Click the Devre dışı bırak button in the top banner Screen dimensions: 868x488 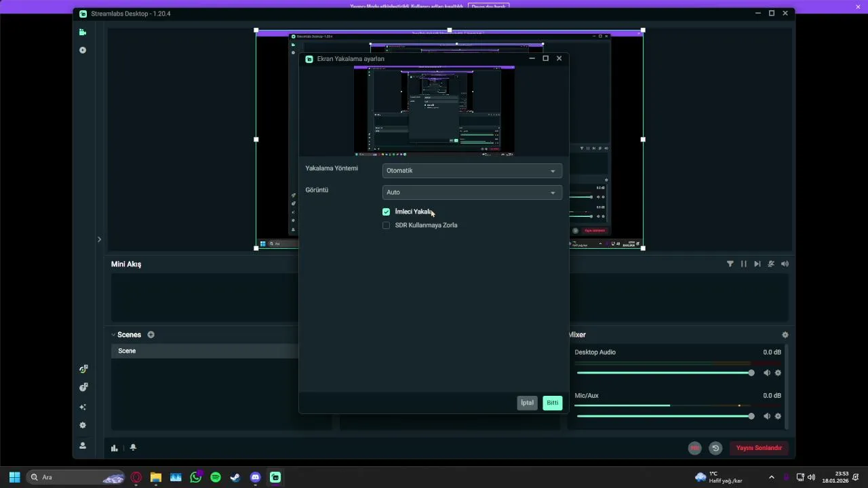tap(488, 6)
